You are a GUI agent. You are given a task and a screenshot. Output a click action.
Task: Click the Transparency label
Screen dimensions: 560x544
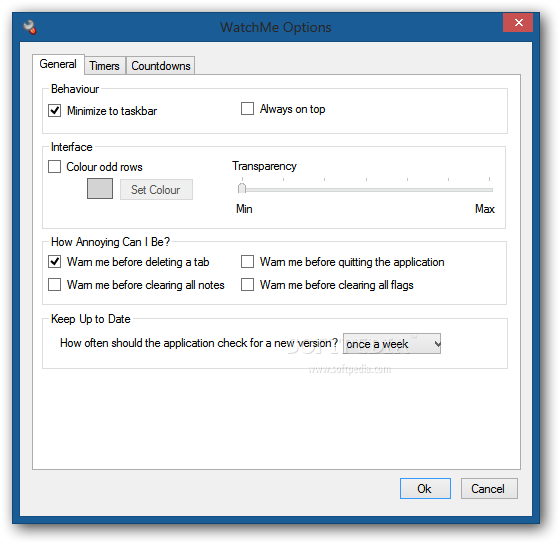tap(264, 166)
